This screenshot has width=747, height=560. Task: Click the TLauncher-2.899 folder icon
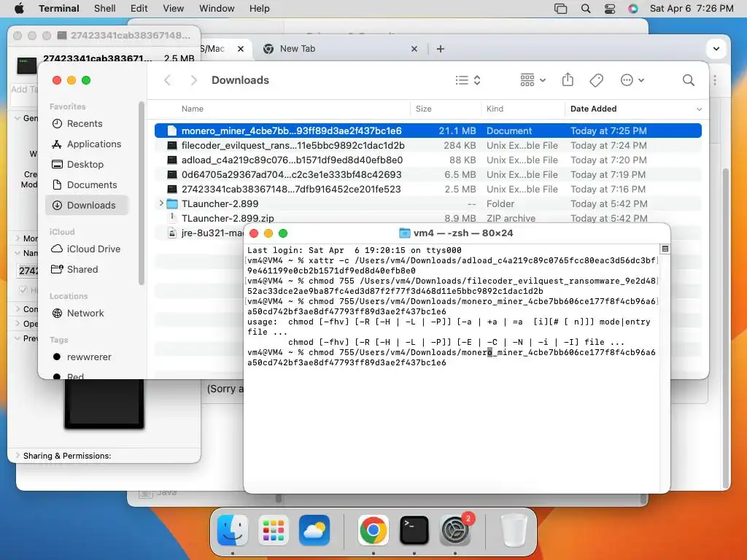click(172, 204)
